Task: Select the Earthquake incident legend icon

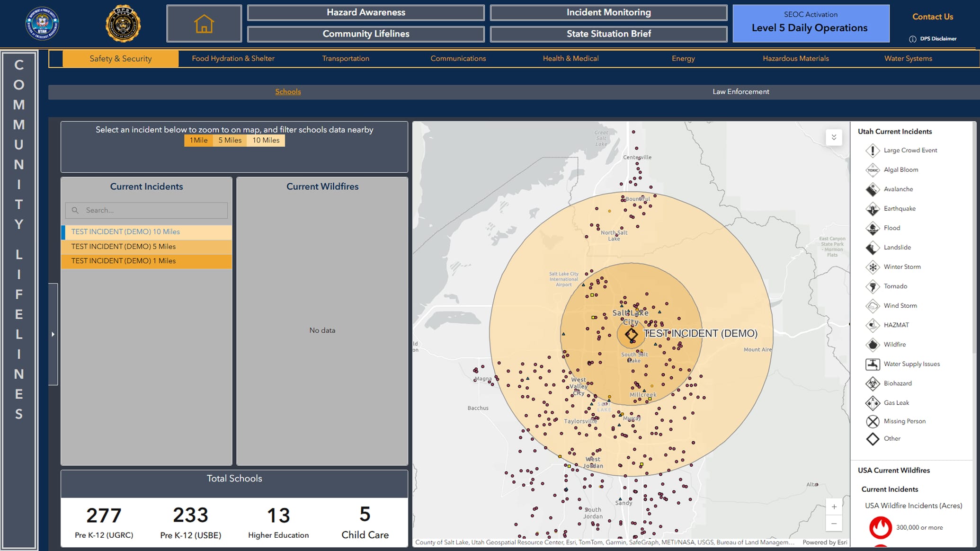Action: click(x=873, y=209)
